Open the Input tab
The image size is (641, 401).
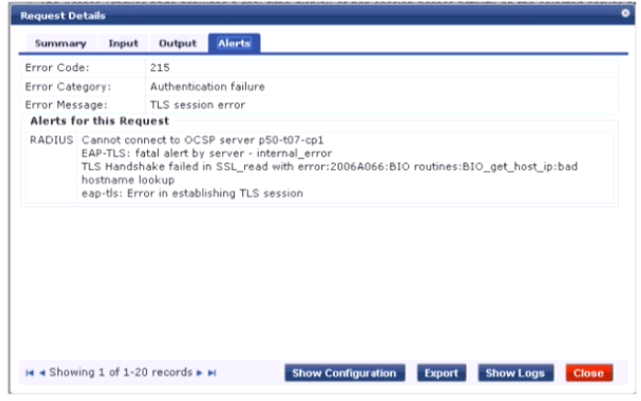point(123,43)
